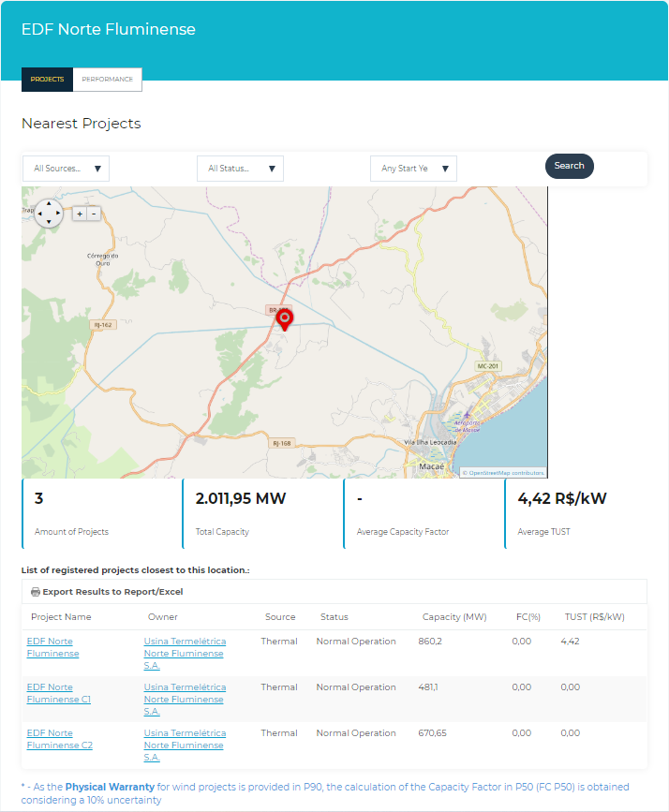Open owner link in the 860,2 MW row
Viewport: 669px width, 812px height.
click(x=185, y=654)
